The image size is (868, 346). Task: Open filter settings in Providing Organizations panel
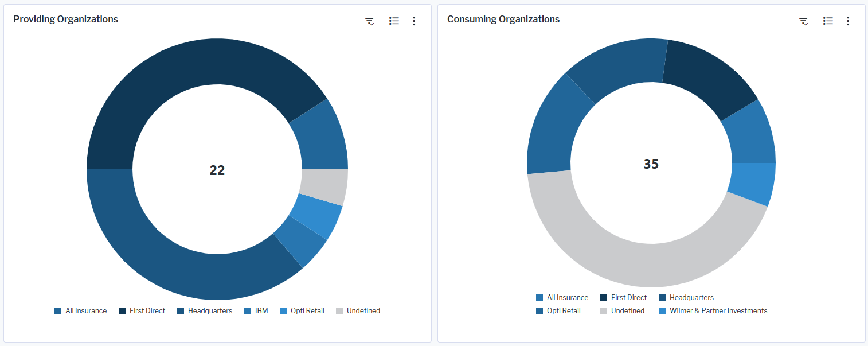(370, 21)
